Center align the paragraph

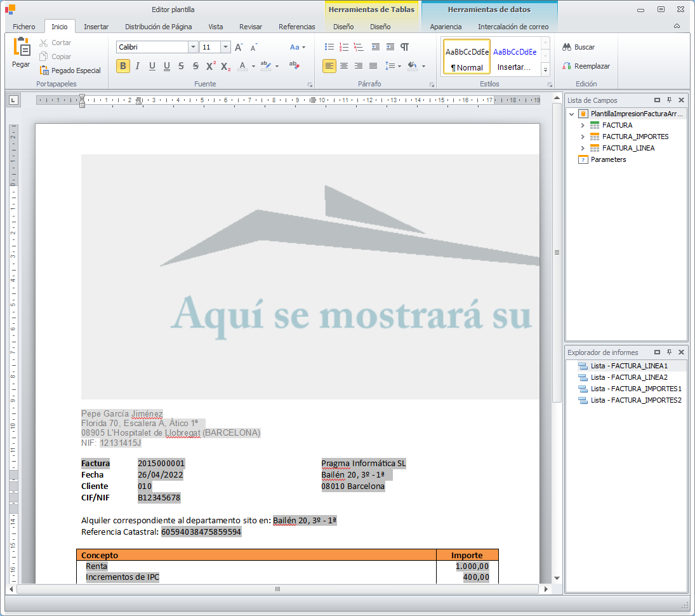pos(344,66)
